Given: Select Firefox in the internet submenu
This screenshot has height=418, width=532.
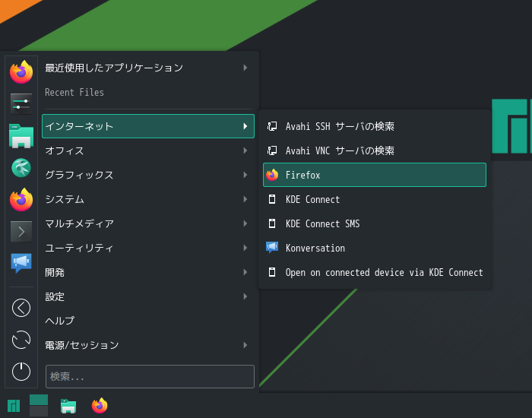Looking at the screenshot, I should [375, 175].
